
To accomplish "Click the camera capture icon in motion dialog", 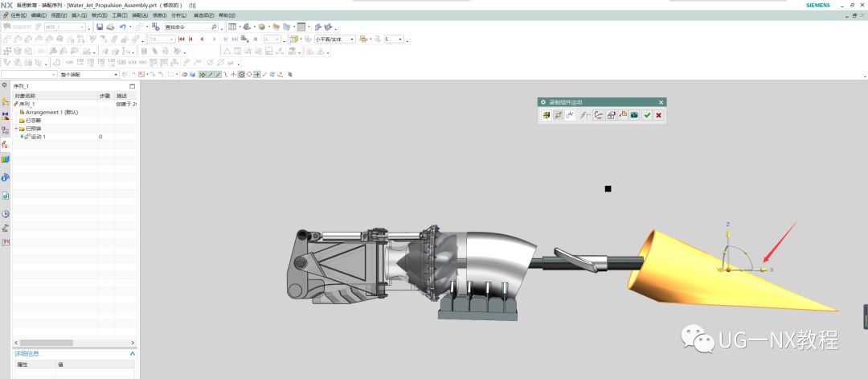I will click(634, 115).
